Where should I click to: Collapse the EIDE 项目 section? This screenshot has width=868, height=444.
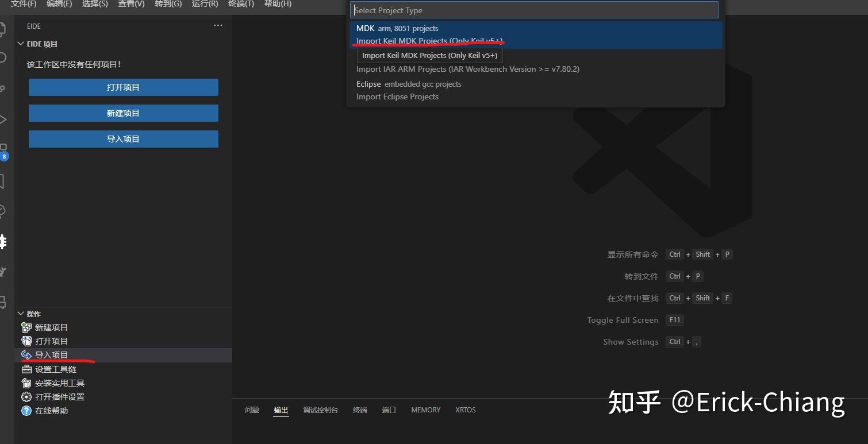[21, 43]
